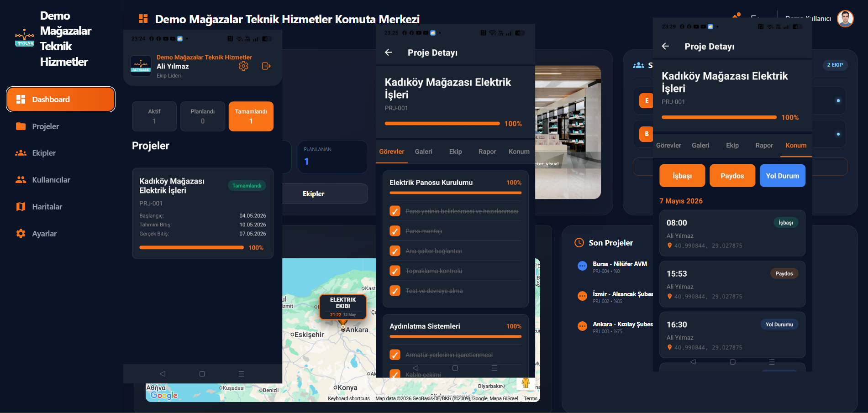This screenshot has height=413, width=868.
Task: Open Ekip tab in right phone
Action: click(x=732, y=146)
